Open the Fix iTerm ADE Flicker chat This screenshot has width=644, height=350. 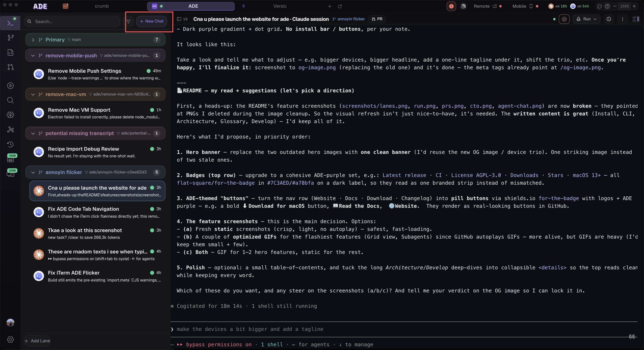[x=97, y=276]
